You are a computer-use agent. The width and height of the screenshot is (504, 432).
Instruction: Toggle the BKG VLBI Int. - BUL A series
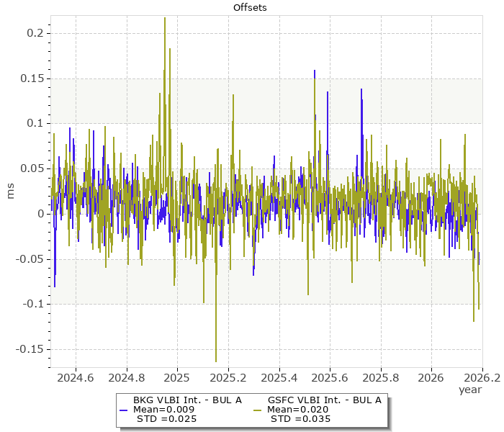click(x=187, y=400)
